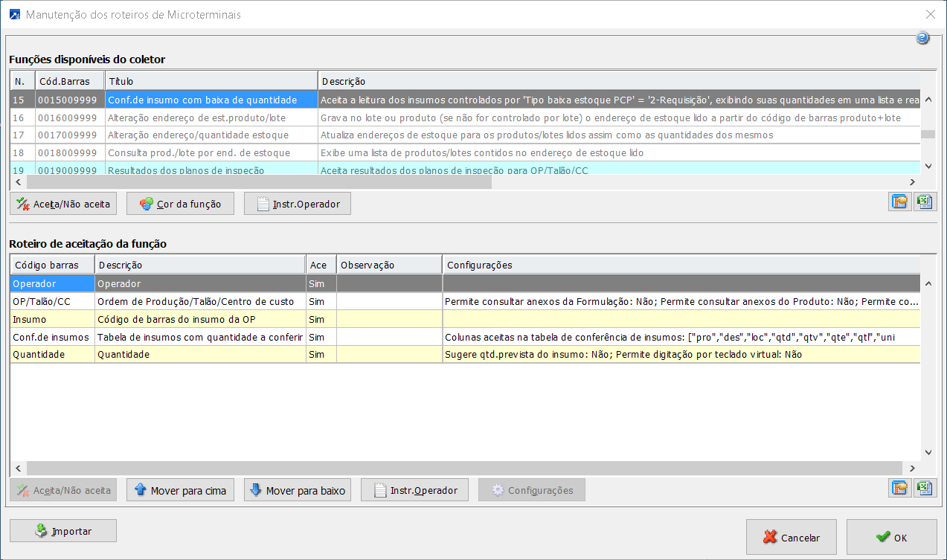
Task: Click the Importar button
Action: coord(63,531)
